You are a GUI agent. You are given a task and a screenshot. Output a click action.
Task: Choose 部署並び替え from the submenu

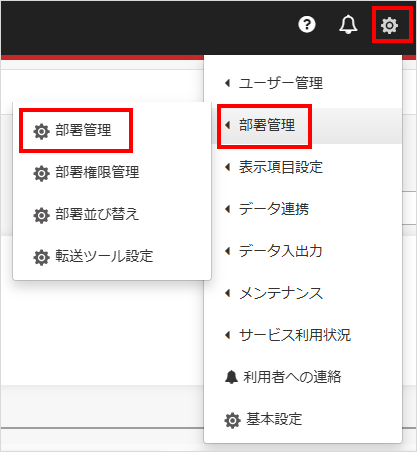click(97, 214)
